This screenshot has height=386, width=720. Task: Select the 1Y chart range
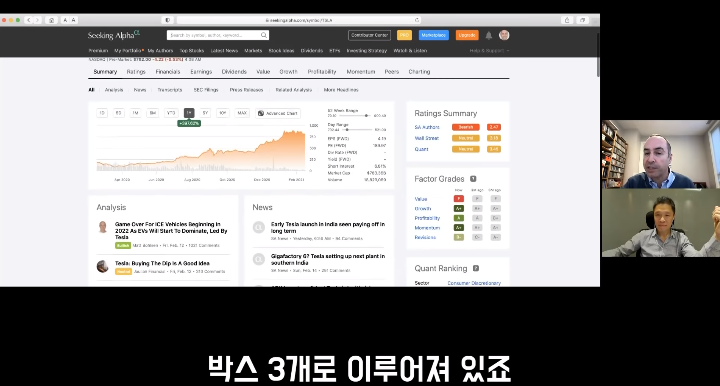pyautogui.click(x=189, y=113)
